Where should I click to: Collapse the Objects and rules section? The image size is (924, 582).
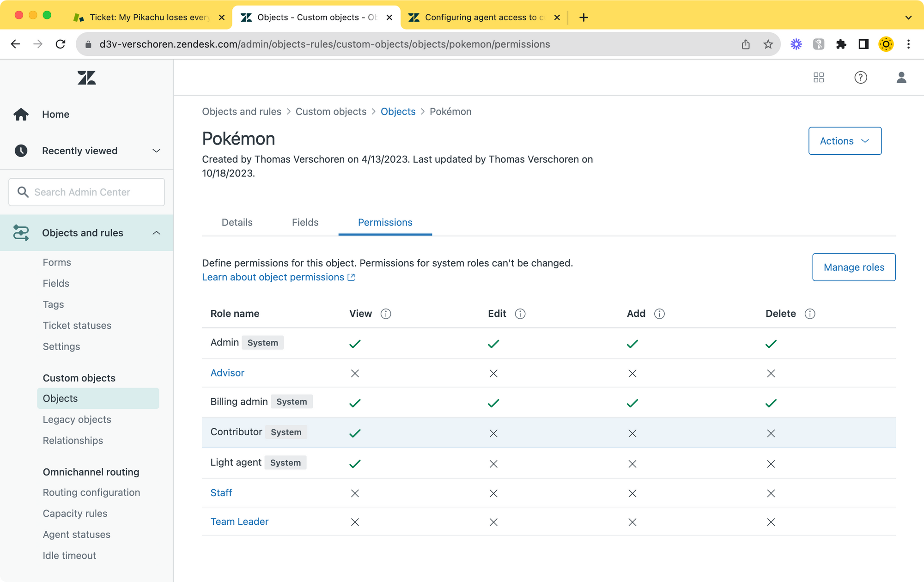[x=156, y=233]
